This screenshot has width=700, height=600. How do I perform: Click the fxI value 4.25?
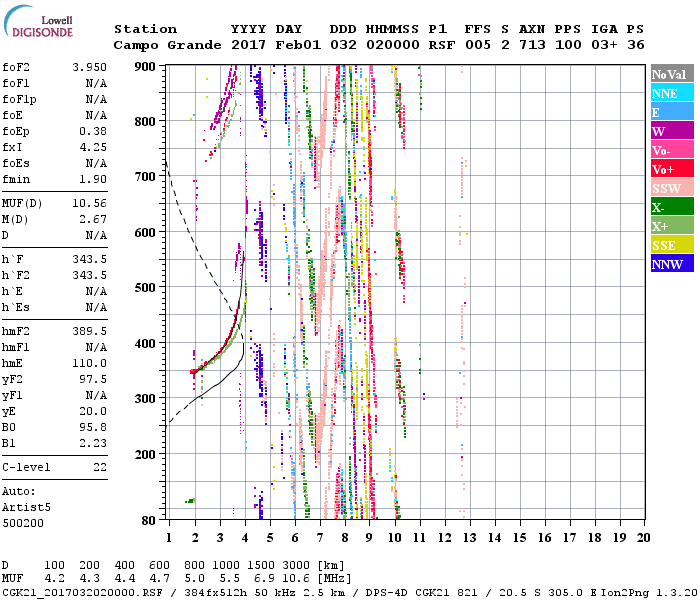[93, 147]
